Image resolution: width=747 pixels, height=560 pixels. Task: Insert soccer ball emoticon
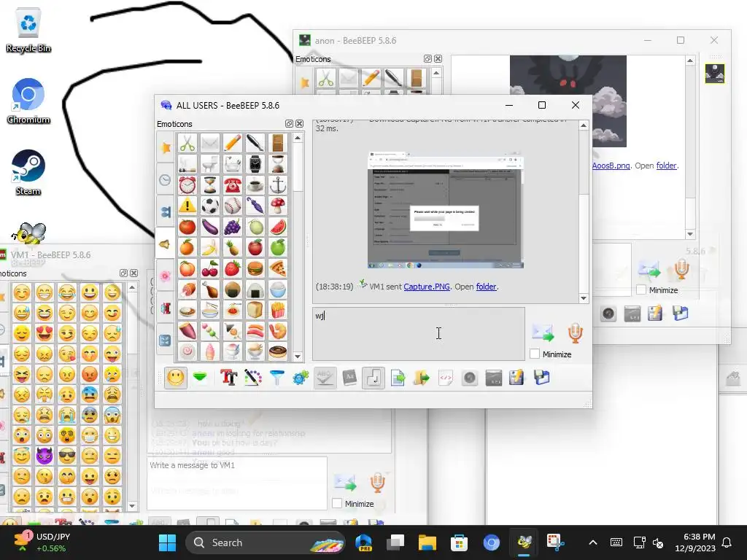point(210,206)
